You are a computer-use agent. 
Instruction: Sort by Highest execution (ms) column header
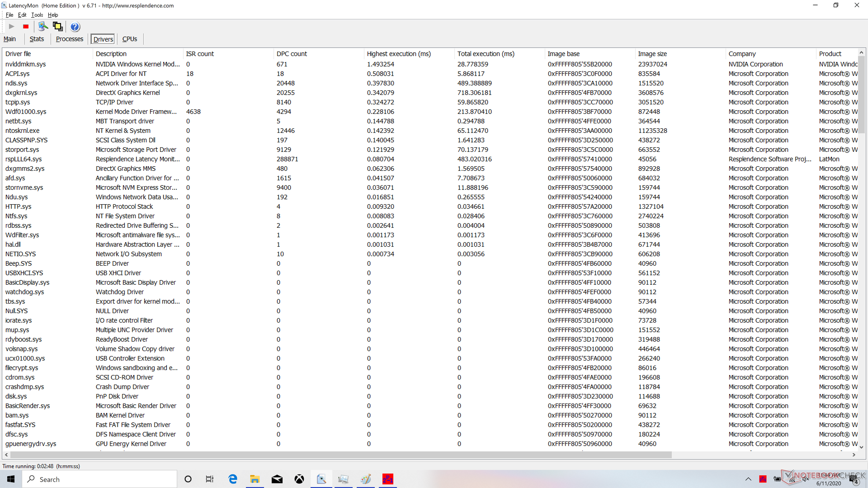tap(398, 54)
